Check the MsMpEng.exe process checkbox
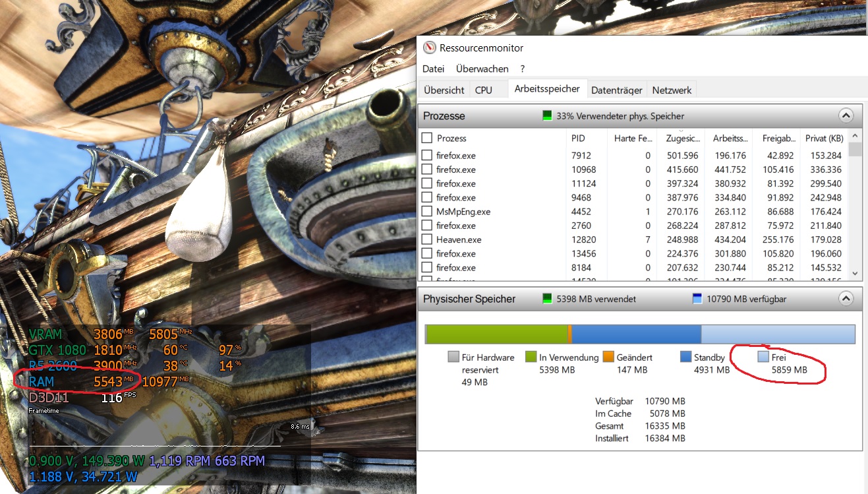Viewport: 868px width, 494px height. [426, 212]
